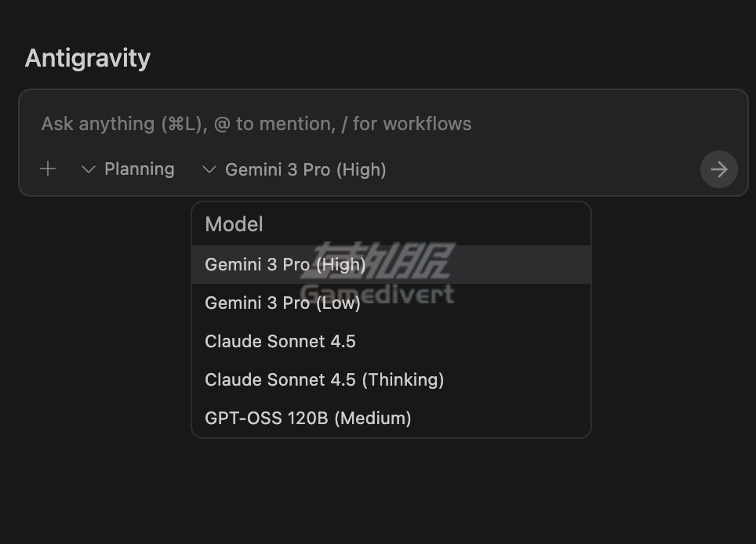
Task: Select Gemini 3 Pro (Low) option
Action: point(282,303)
